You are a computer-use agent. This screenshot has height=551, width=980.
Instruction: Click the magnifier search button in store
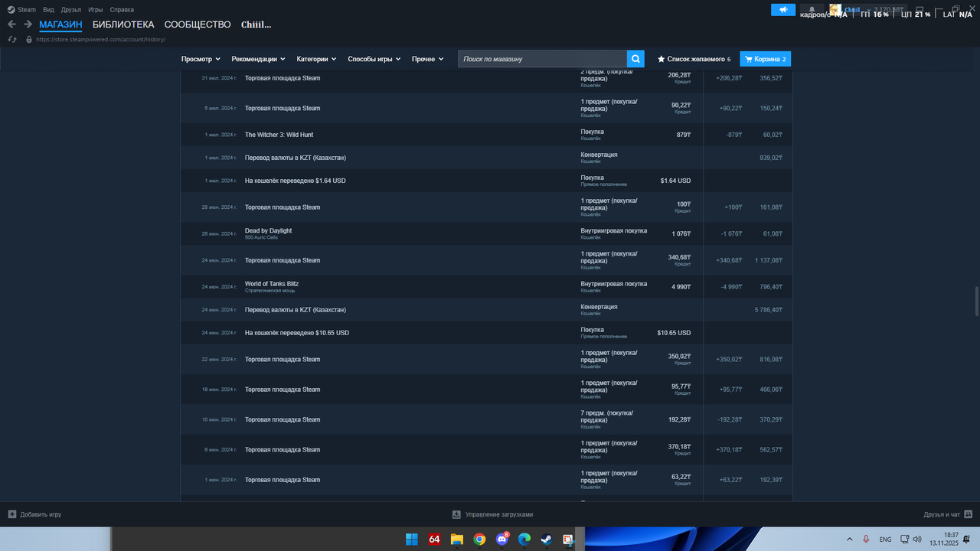pos(635,59)
